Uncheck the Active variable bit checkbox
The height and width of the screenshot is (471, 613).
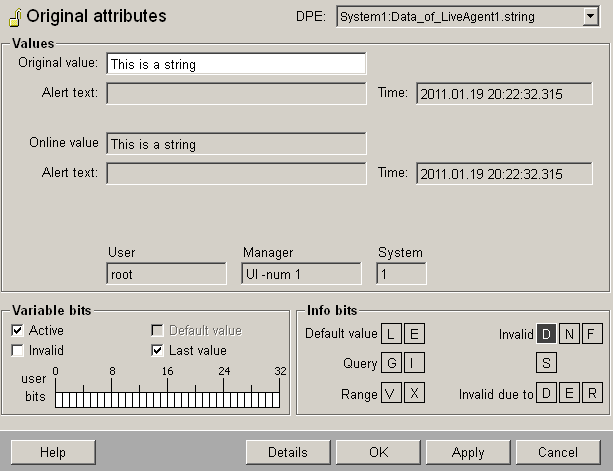point(17,331)
